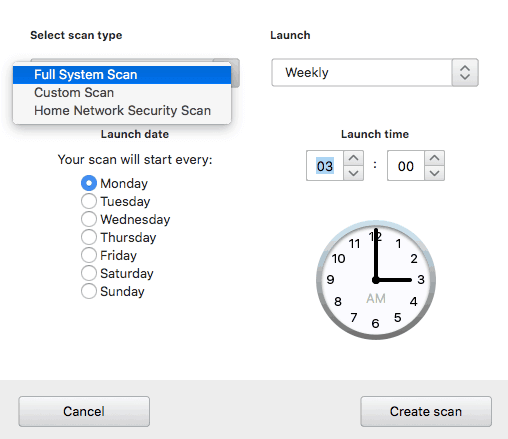Screen dimensions: 508x439
Task: Increase the launch minutes with up arrow
Action: point(434,158)
